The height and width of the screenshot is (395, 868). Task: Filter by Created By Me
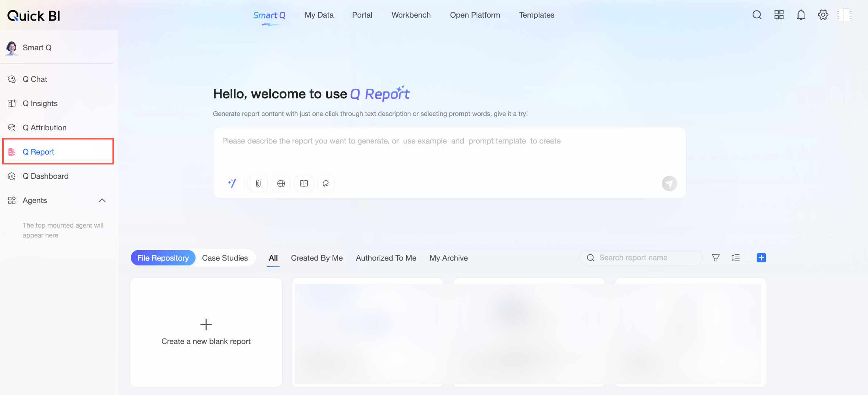(x=317, y=258)
